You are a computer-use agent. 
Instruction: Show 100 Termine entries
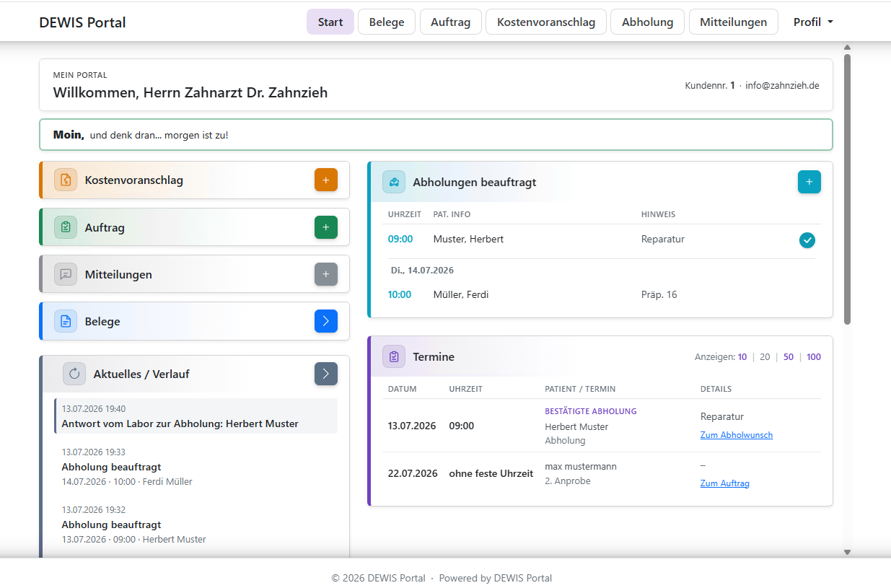click(x=814, y=356)
